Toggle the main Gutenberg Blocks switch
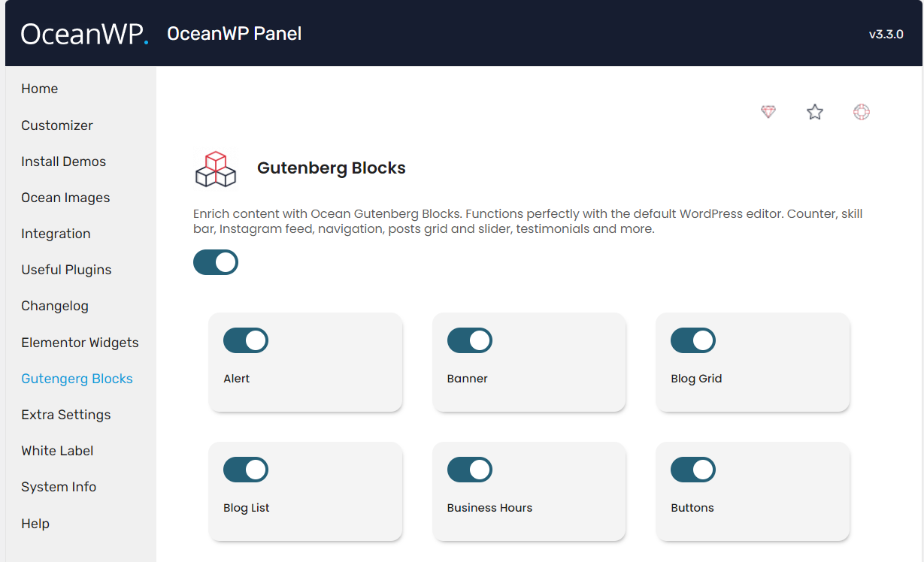This screenshot has width=924, height=562. [216, 262]
